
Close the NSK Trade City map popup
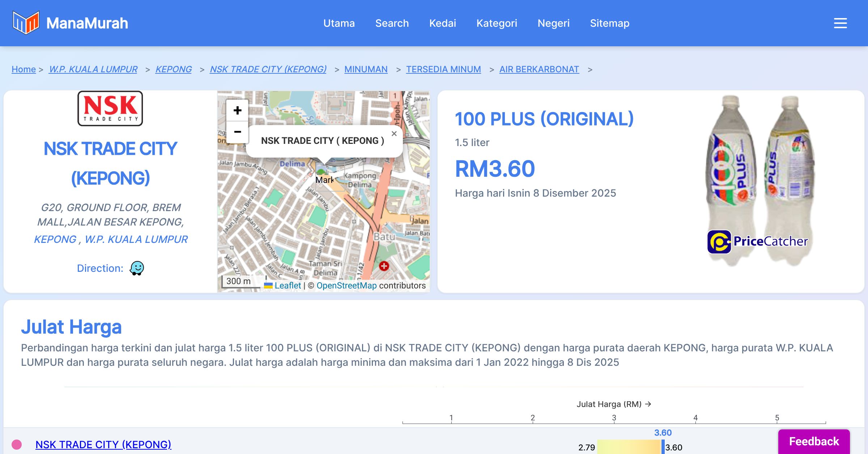tap(394, 134)
